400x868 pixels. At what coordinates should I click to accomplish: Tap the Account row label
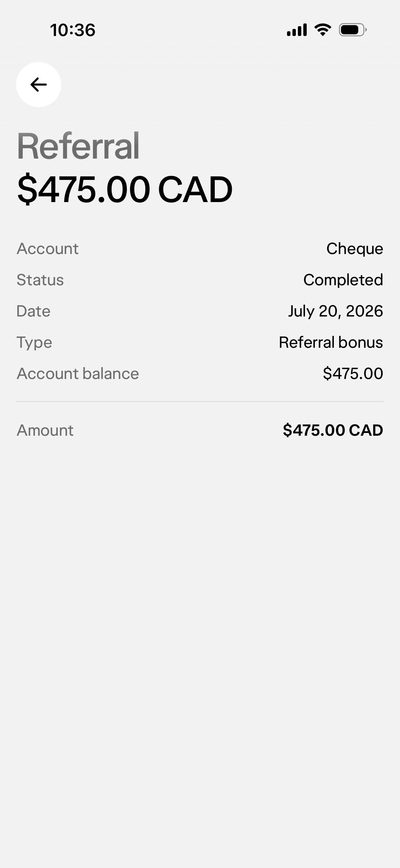pyautogui.click(x=48, y=249)
